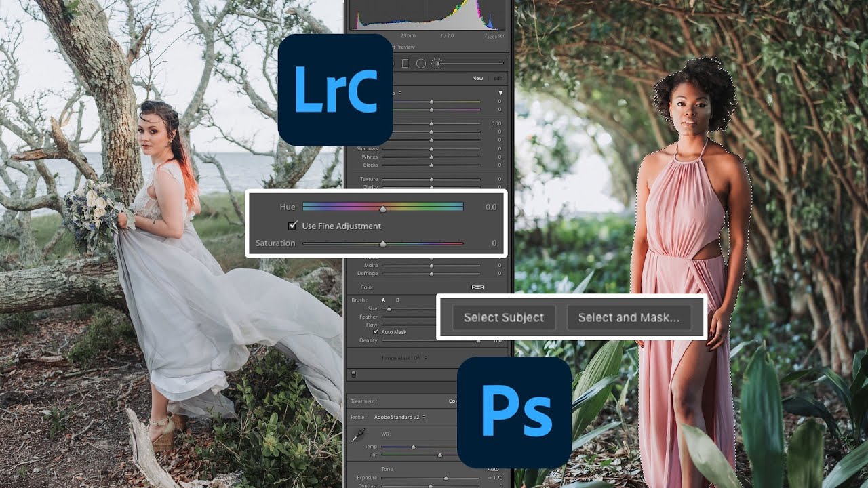Image resolution: width=868 pixels, height=488 pixels.
Task: Click the Texture slider handle
Action: [x=431, y=179]
